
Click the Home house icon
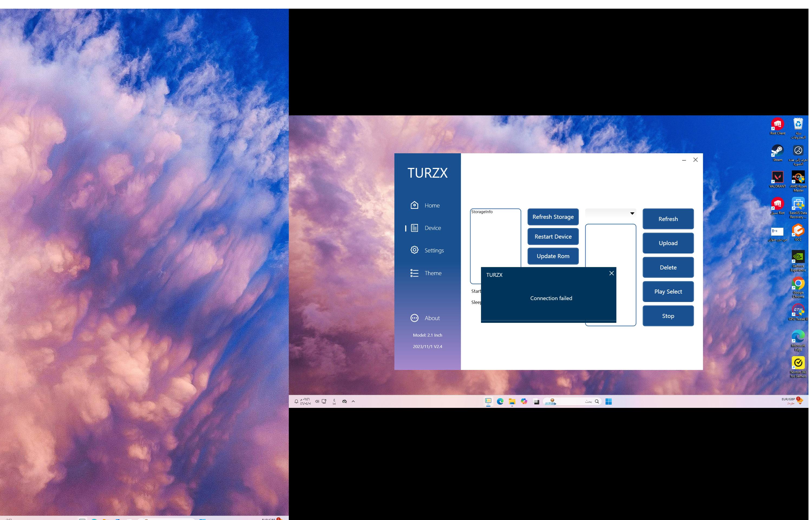point(414,205)
